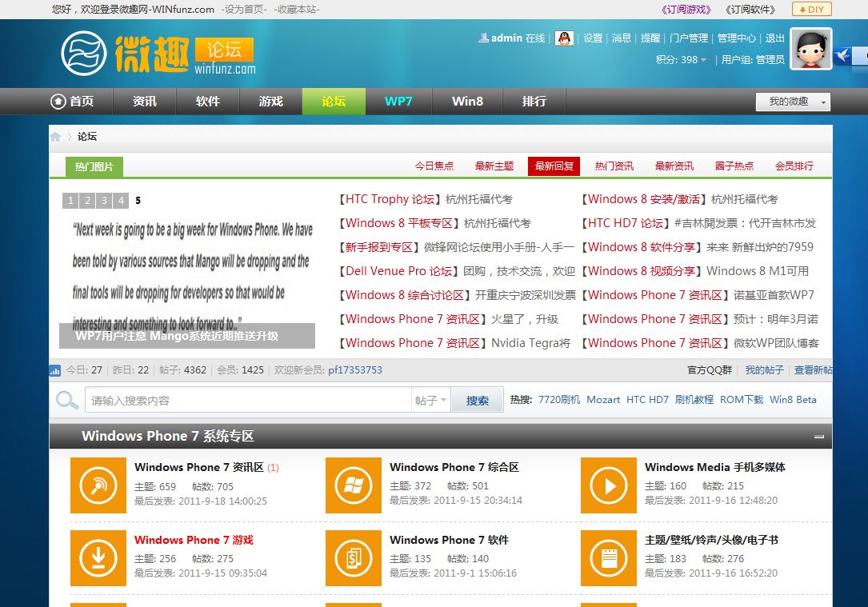The image size is (868, 607).
Task: Click the 设为首页 link
Action: (x=244, y=10)
